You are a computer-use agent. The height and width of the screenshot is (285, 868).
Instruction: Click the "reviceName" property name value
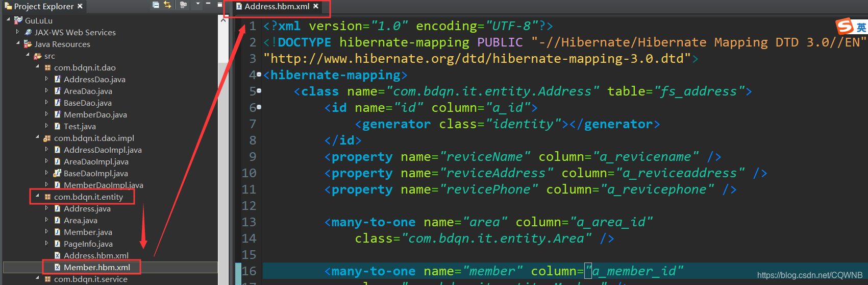[485, 157]
